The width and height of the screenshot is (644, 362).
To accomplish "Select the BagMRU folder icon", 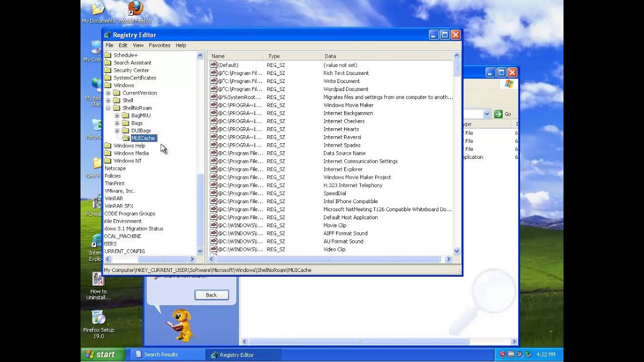I will [126, 116].
